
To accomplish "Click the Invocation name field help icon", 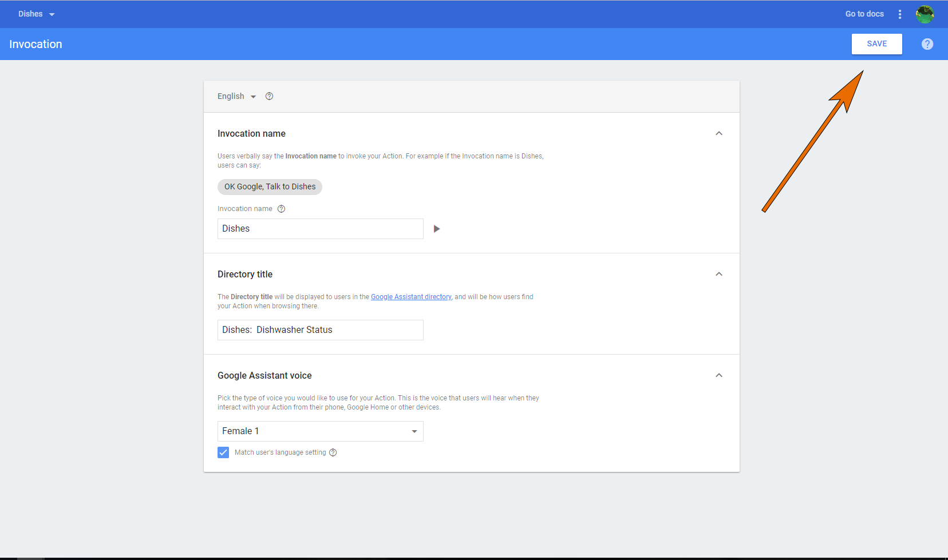I will (281, 209).
